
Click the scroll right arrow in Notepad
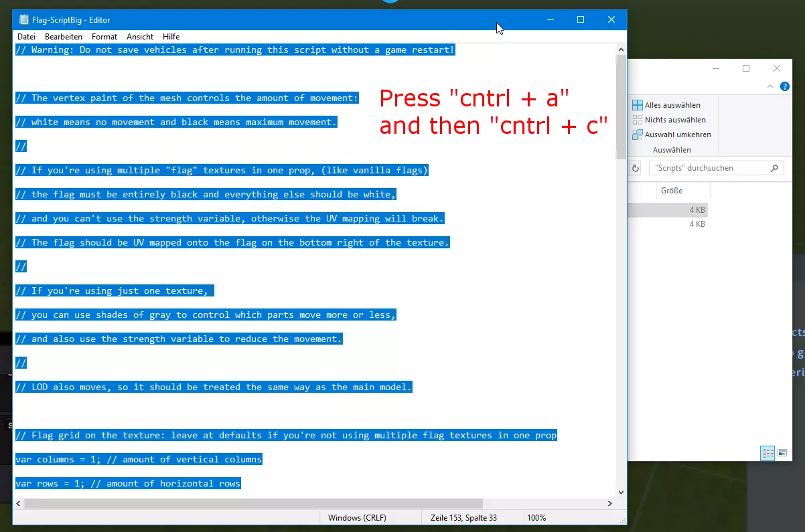coord(609,503)
